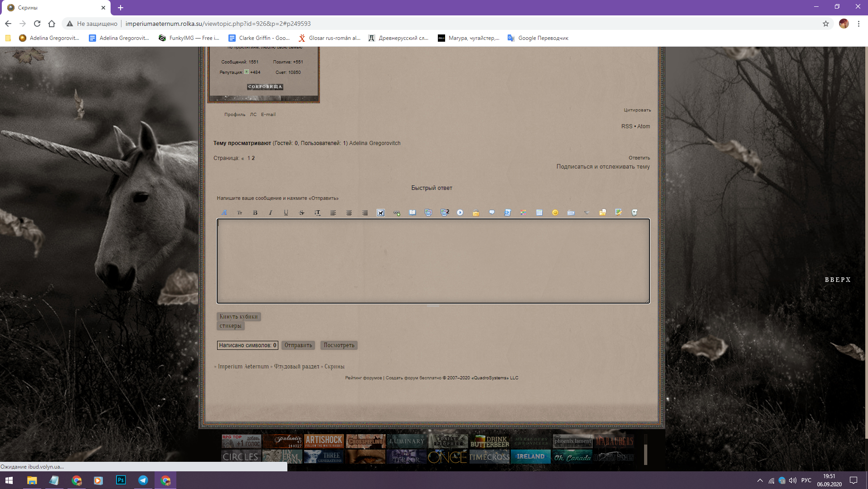The width and height of the screenshot is (868, 489).
Task: Insert video using the play icon
Action: click(460, 213)
